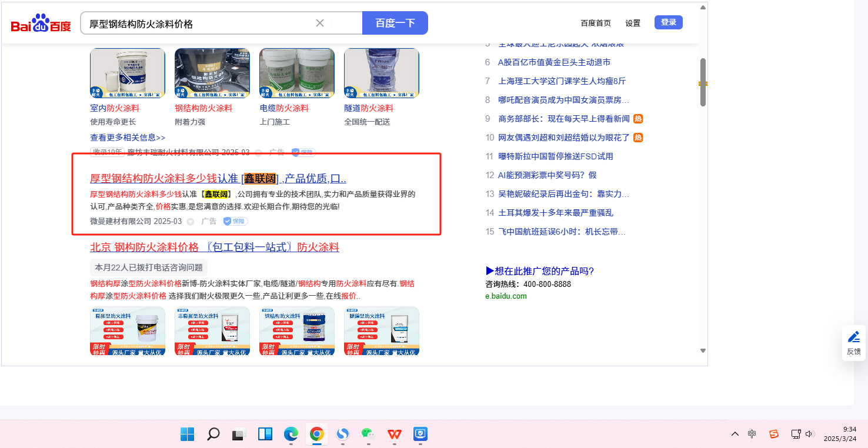
Task: Click the page scrollbar thumb
Action: (x=703, y=82)
